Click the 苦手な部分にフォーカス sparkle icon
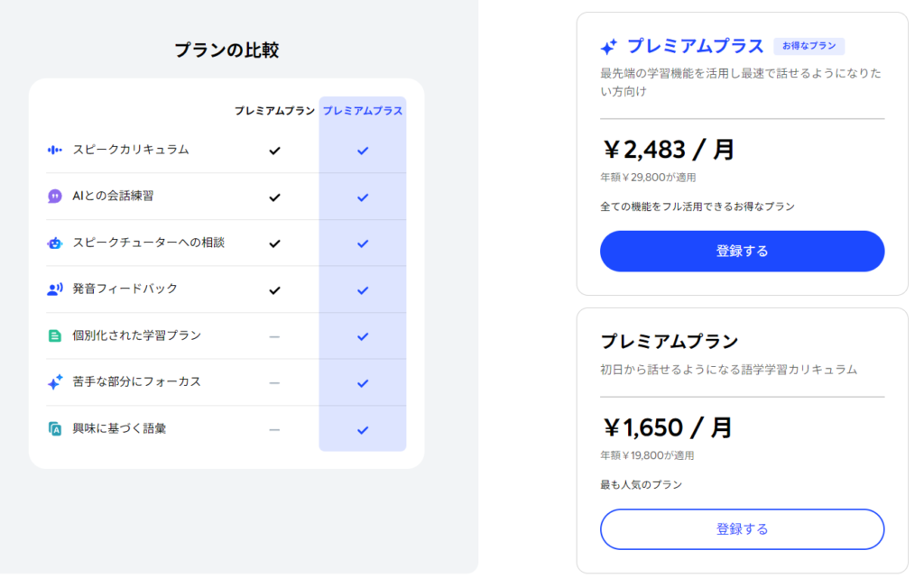 (55, 382)
